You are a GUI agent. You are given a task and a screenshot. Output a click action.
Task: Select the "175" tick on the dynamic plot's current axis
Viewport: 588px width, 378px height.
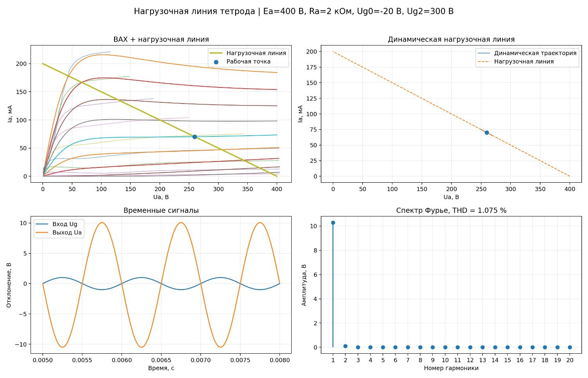[311, 67]
